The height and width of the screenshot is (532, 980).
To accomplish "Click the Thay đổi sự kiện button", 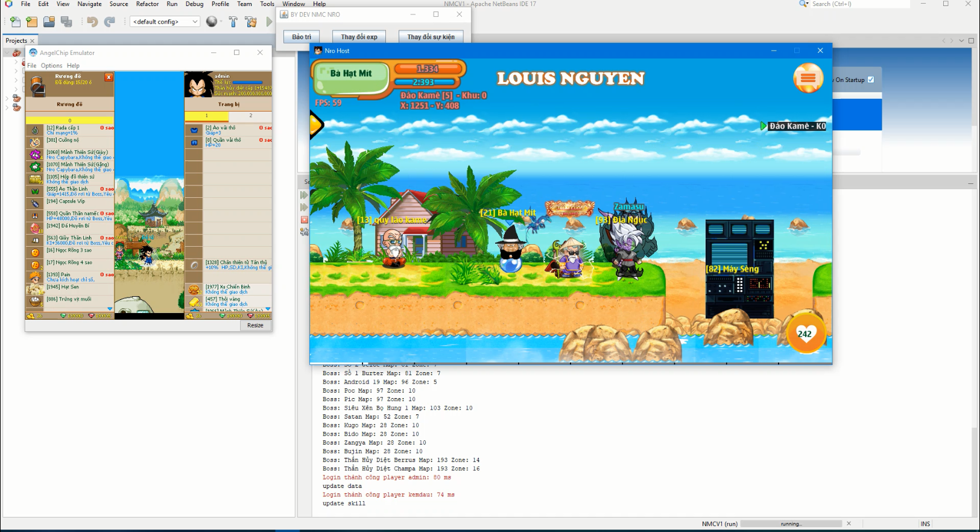I will point(431,37).
